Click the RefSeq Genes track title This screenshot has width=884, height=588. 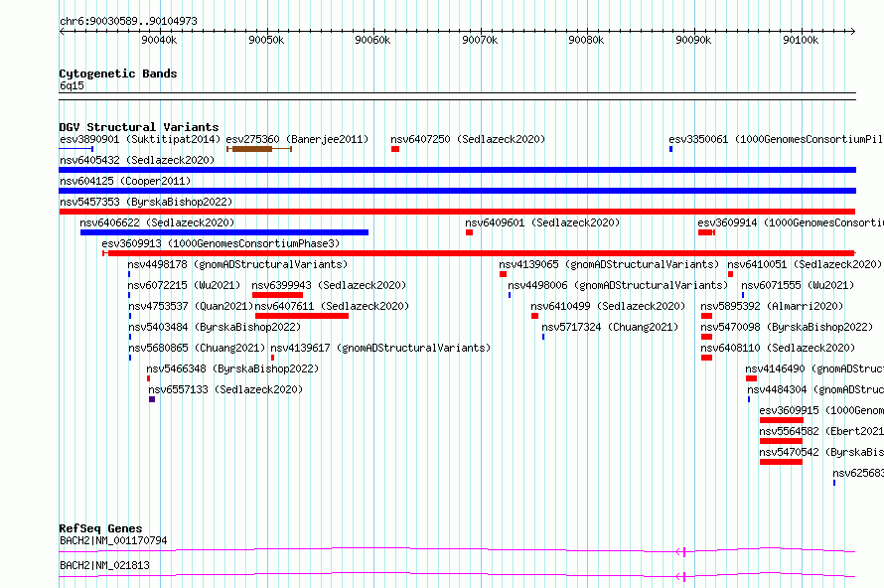[x=100, y=528]
